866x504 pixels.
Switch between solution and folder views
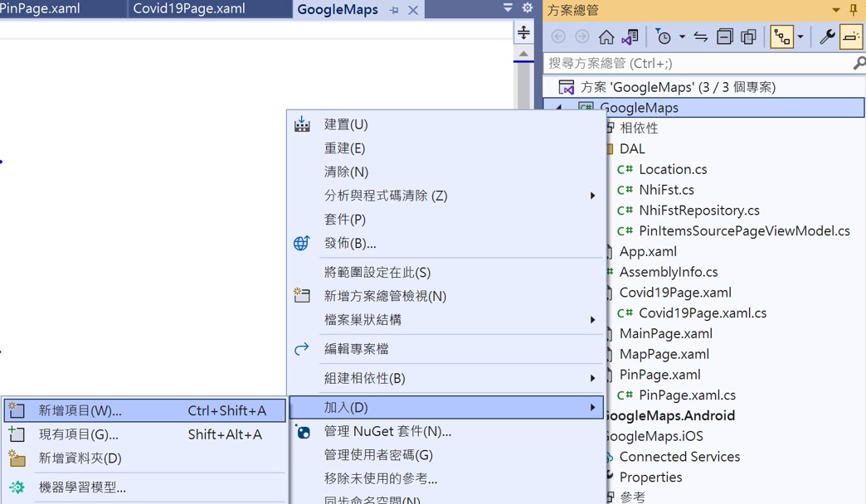tap(630, 37)
